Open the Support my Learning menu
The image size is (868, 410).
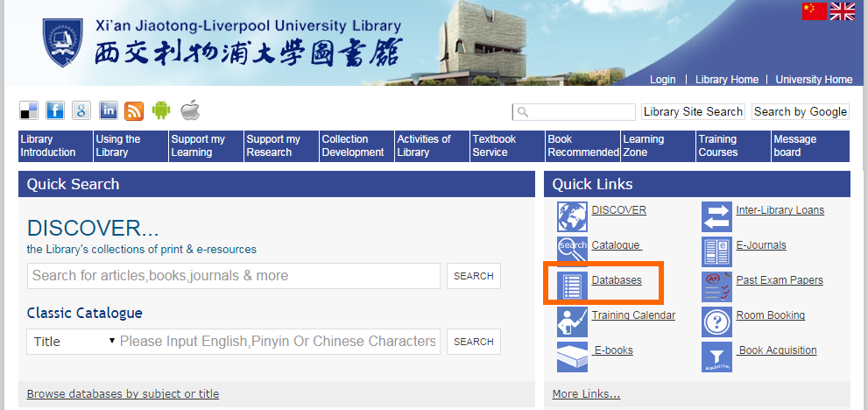click(x=206, y=146)
